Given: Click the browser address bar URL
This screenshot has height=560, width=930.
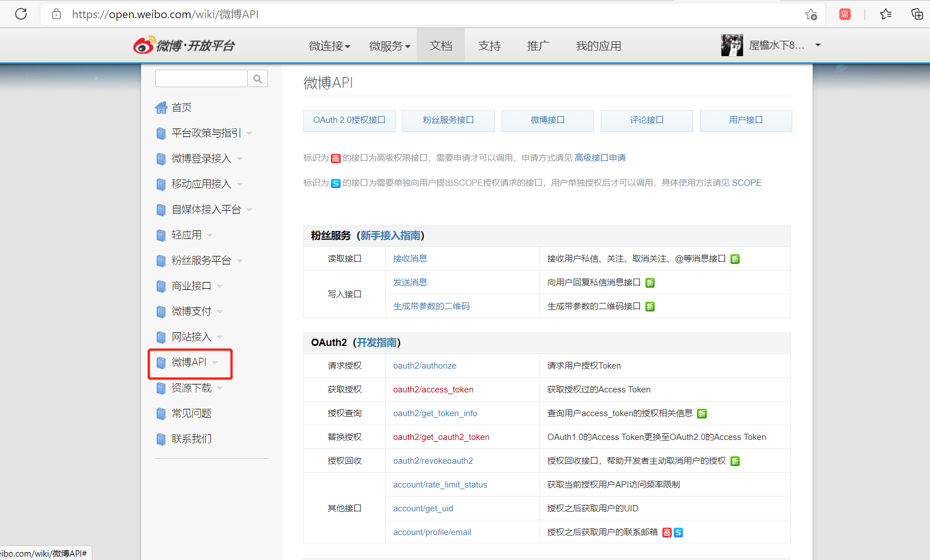Looking at the screenshot, I should point(165,14).
